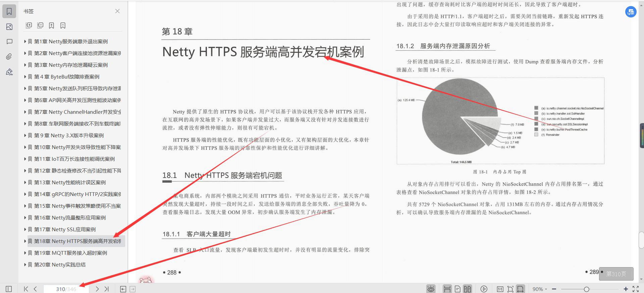Open bookmark 第8章 车联网服务端
This screenshot has width=644, height=293.
click(x=77, y=124)
